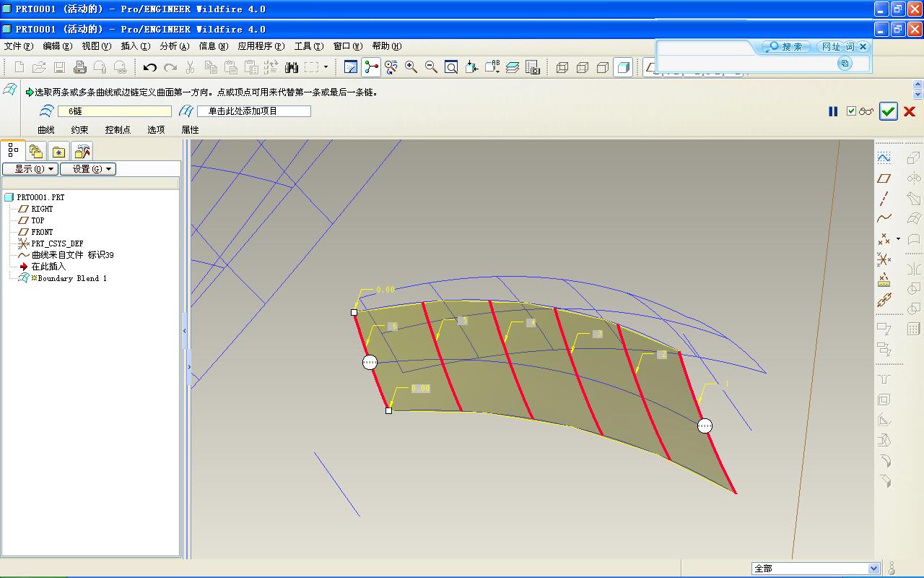924x578 pixels.
Task: Click the chain-link Reference icon
Action: tap(884, 300)
